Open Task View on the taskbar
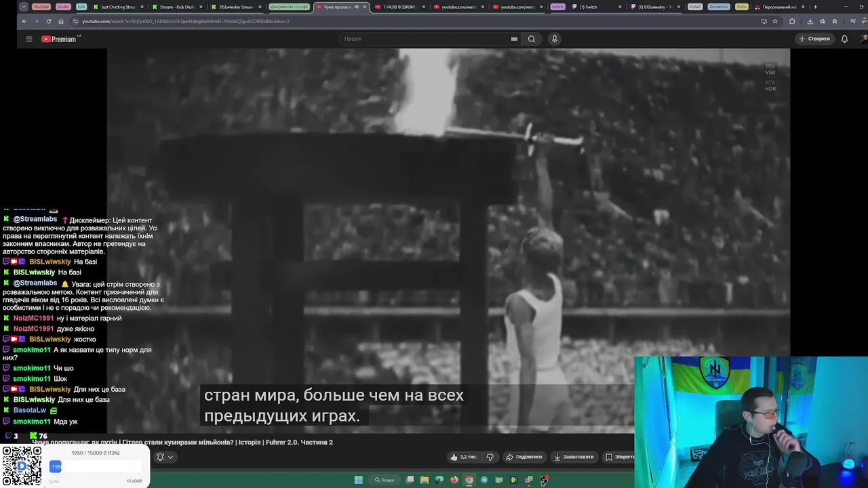This screenshot has width=868, height=488. pyautogui.click(x=410, y=480)
